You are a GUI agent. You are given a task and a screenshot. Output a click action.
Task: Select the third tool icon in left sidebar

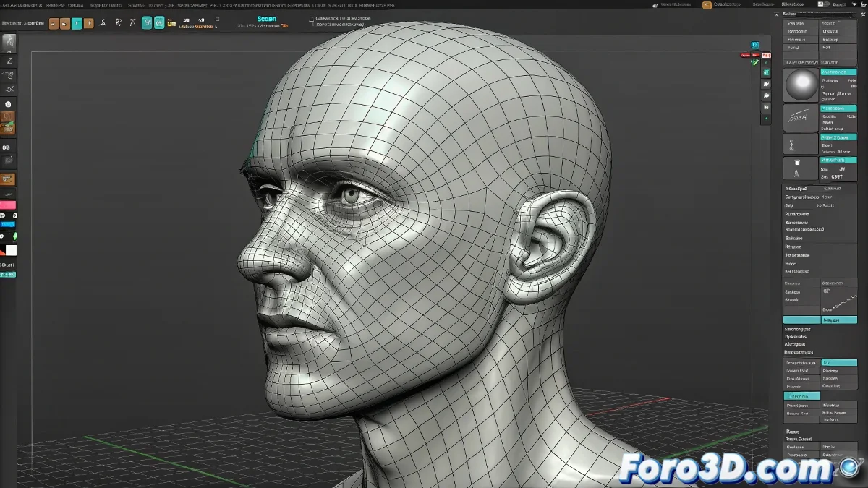point(9,74)
